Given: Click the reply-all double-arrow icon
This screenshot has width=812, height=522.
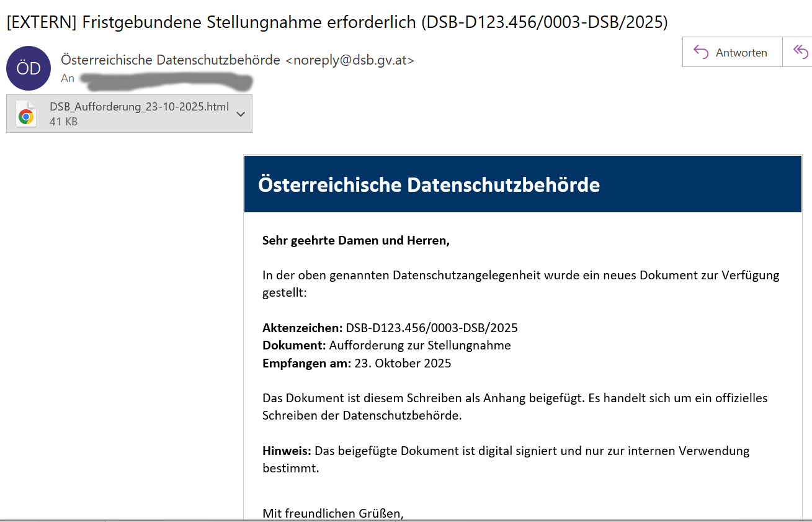Looking at the screenshot, I should (801, 52).
